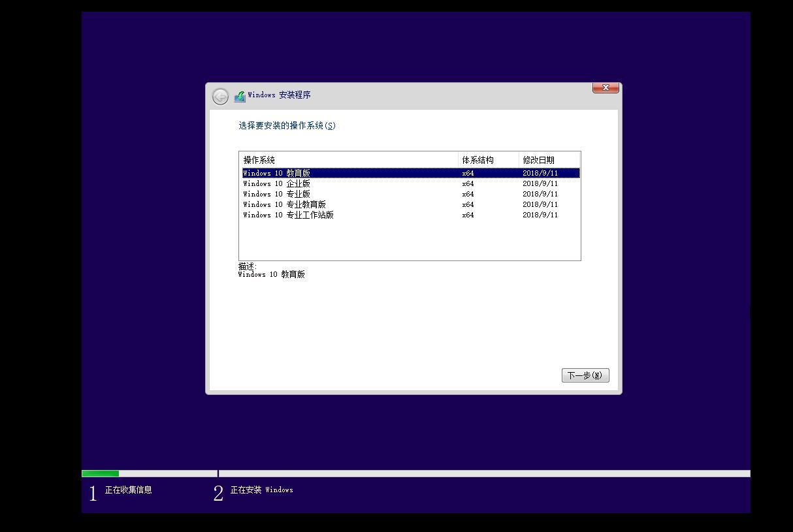Viewport: 793px width, 532px height.
Task: Click the 描述 text under the list
Action: pos(246,269)
